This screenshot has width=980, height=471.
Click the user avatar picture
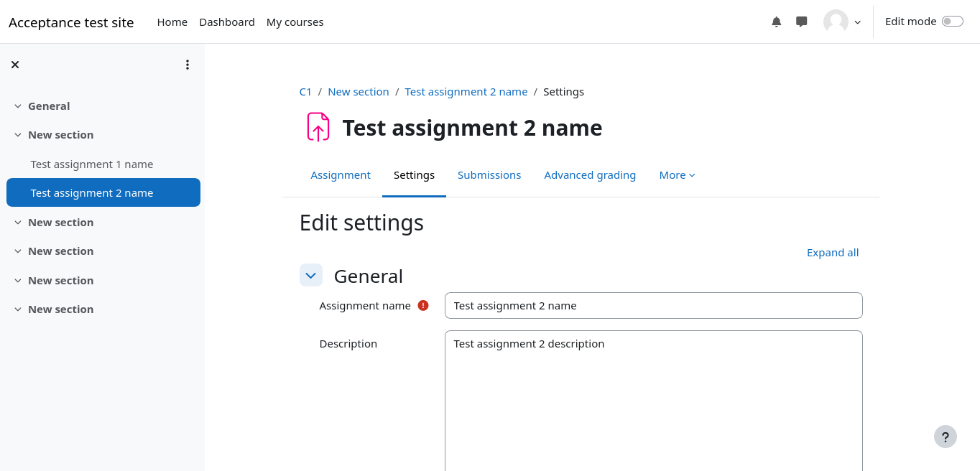(836, 22)
